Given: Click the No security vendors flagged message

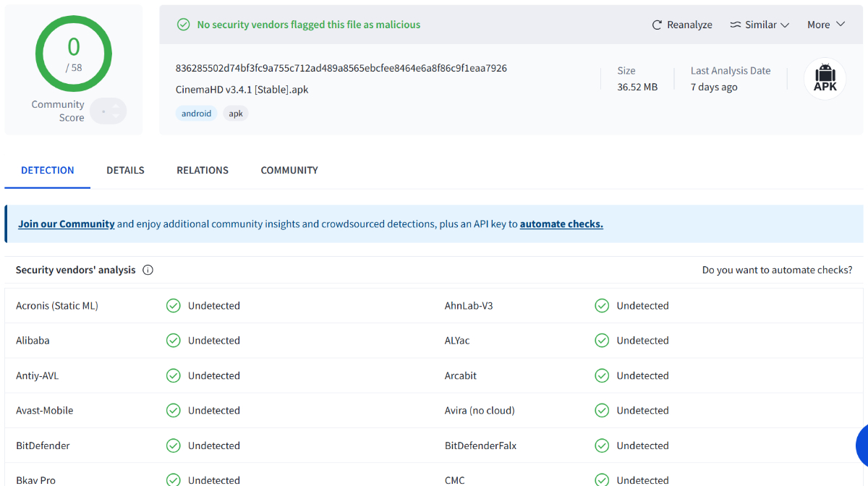Looking at the screenshot, I should click(309, 25).
